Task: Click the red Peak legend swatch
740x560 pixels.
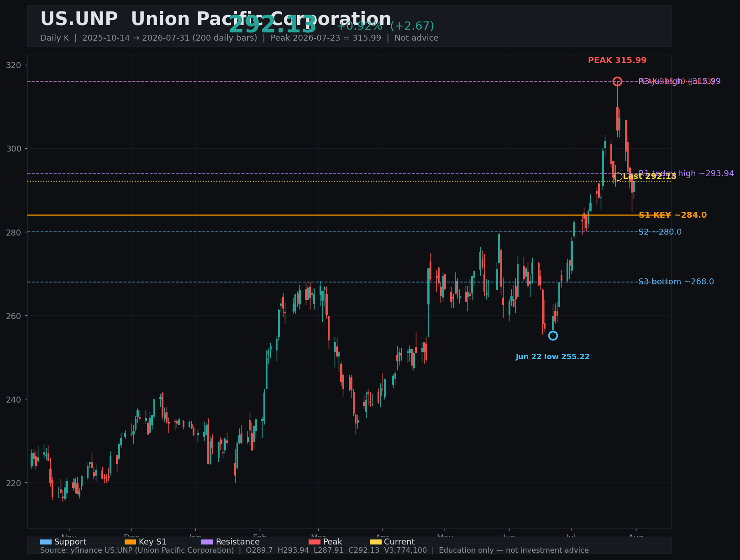Action: [315, 542]
